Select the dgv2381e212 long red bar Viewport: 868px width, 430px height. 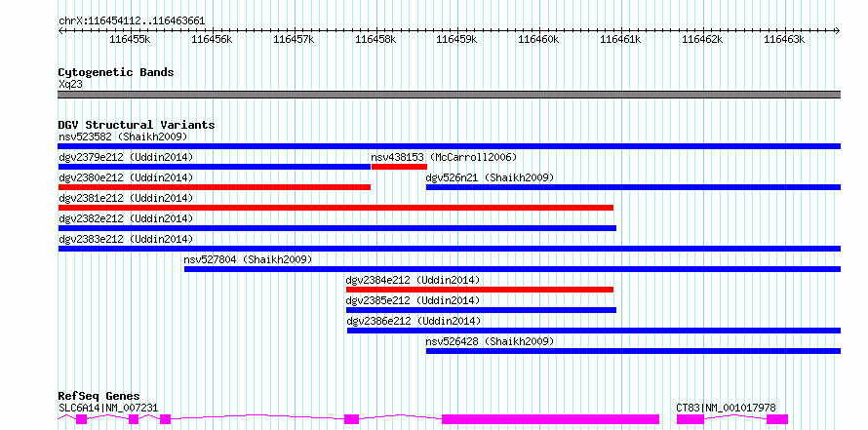click(x=335, y=208)
